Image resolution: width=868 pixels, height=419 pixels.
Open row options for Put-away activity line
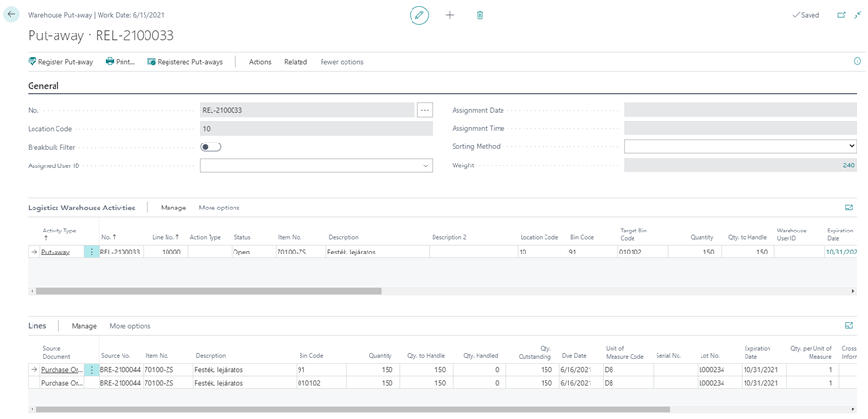coord(92,252)
